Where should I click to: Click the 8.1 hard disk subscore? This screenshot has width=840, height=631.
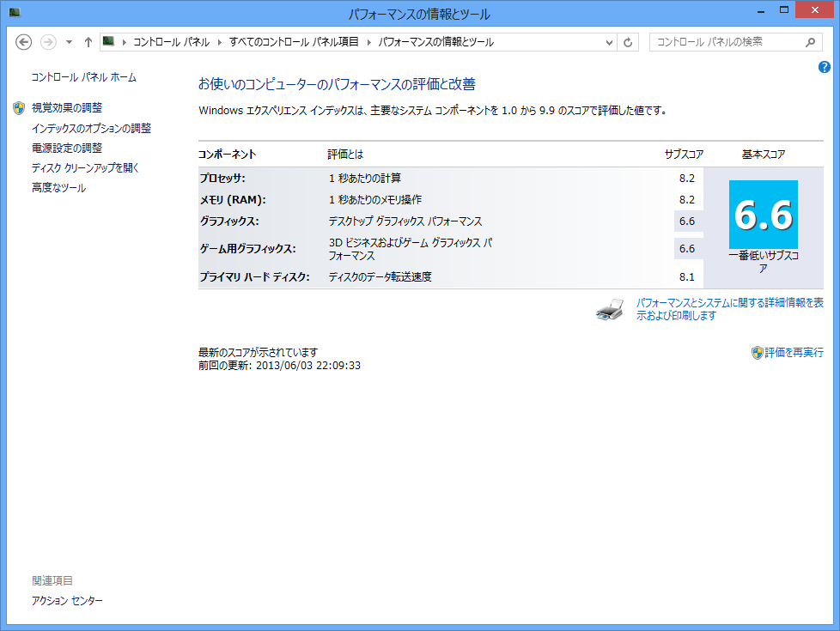coord(687,277)
